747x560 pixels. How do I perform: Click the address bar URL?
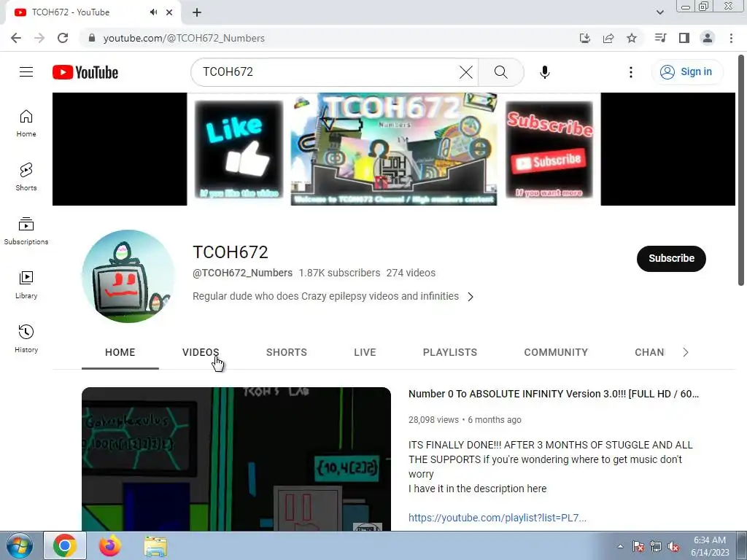[x=184, y=38]
